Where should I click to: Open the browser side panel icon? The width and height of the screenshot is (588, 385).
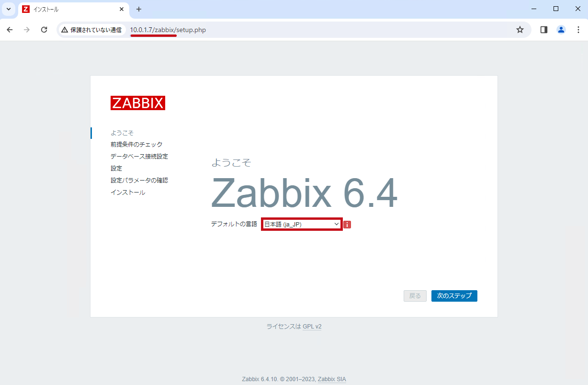point(544,30)
